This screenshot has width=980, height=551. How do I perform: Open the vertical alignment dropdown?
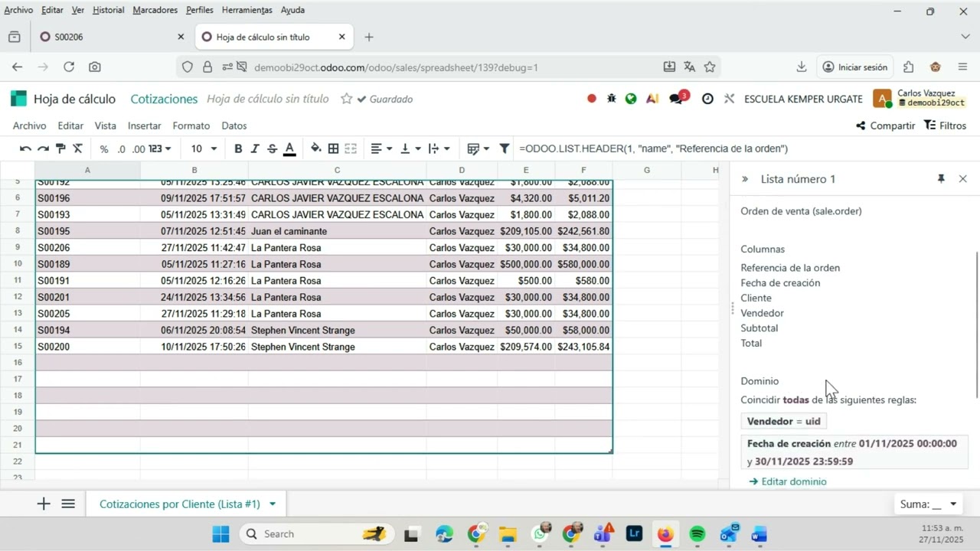pos(411,148)
